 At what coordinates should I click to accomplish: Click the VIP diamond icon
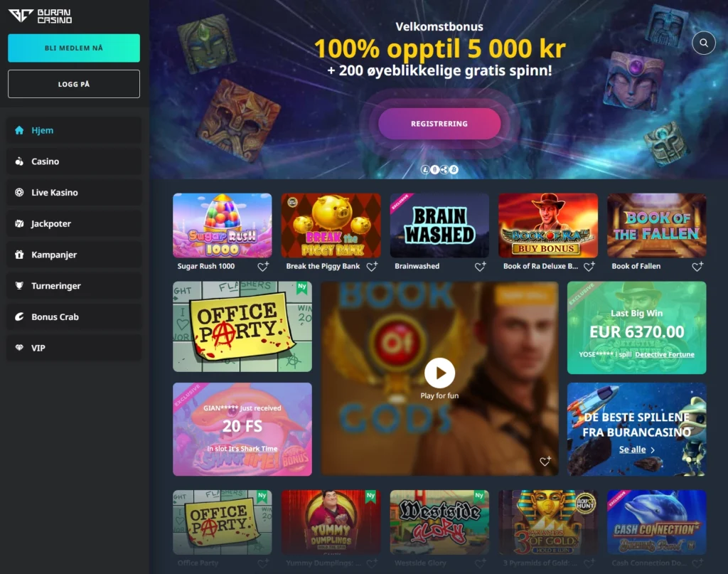click(x=19, y=347)
